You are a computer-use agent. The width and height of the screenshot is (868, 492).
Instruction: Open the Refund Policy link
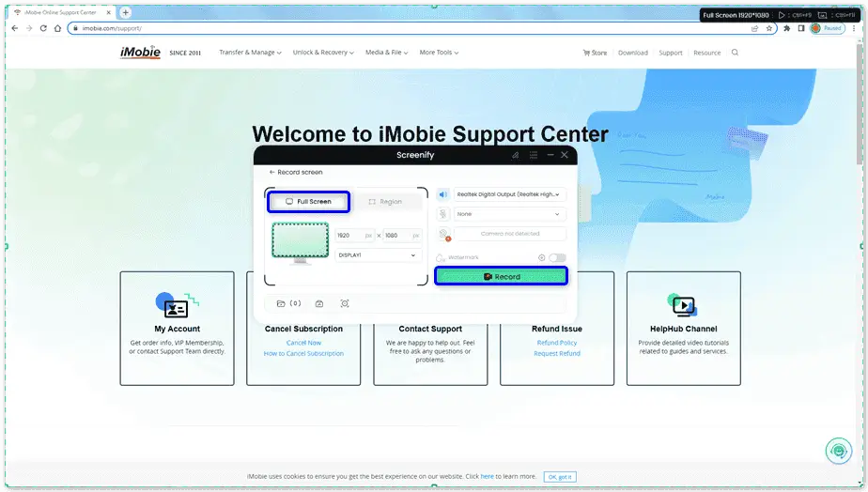pyautogui.click(x=557, y=343)
